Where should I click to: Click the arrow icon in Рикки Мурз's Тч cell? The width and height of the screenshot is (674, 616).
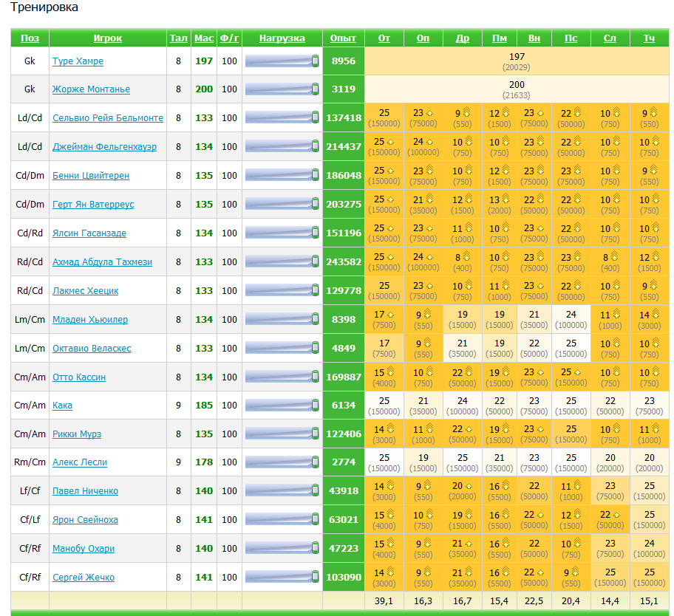[654, 429]
